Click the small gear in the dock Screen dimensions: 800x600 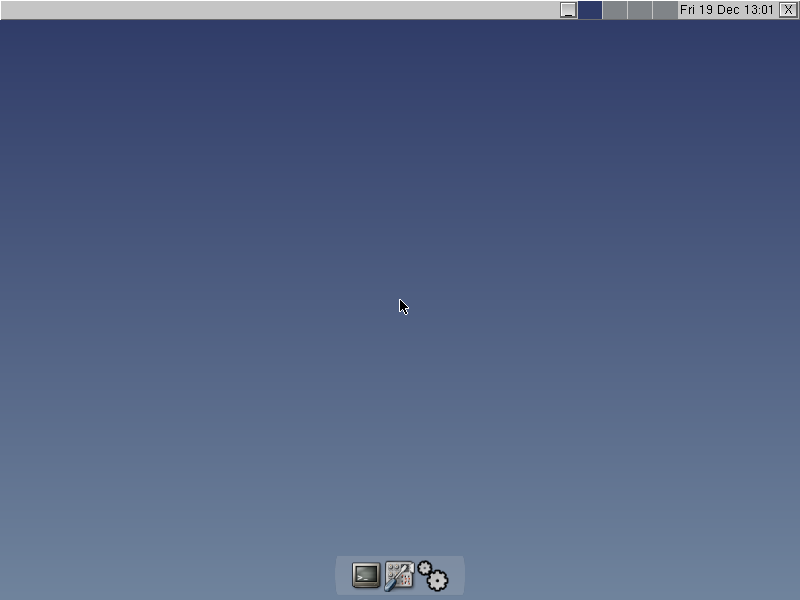coord(424,568)
